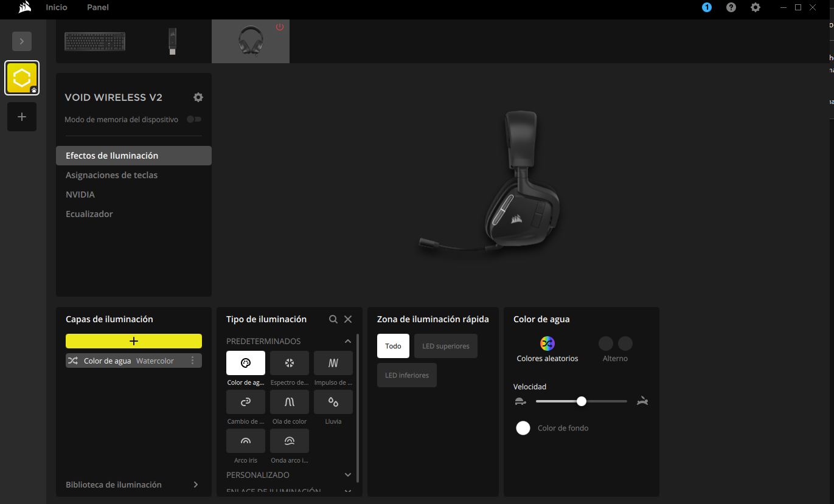Select the Espectro de colores lighting effect
The width and height of the screenshot is (834, 504).
[x=289, y=363]
